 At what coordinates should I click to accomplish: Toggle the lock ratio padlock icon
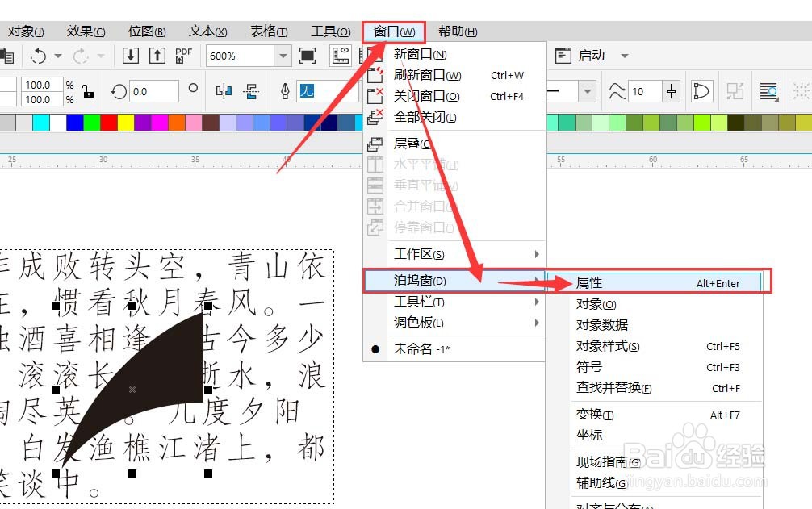(89, 92)
